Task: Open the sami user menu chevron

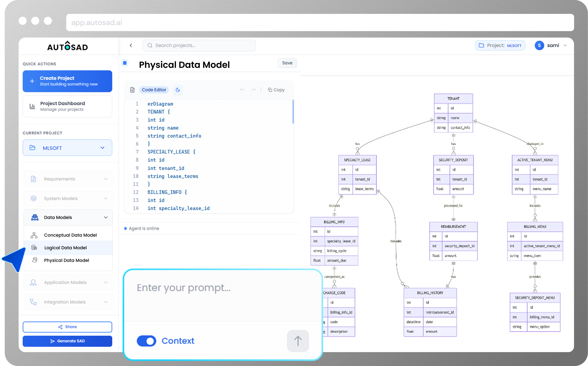Action: click(565, 45)
